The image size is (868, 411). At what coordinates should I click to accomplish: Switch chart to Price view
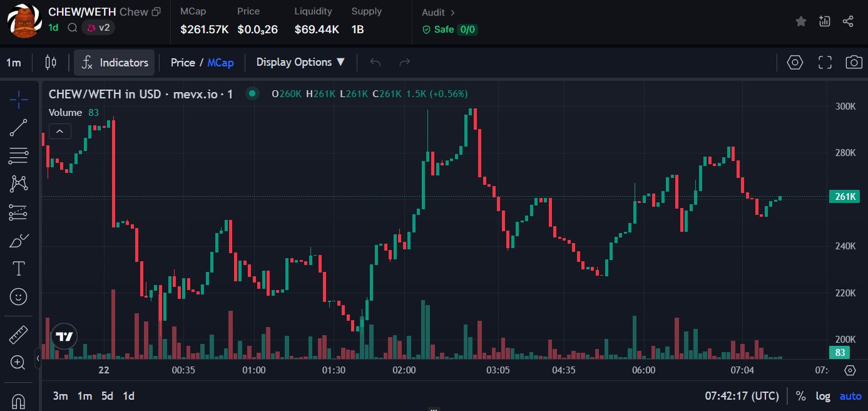pos(183,63)
